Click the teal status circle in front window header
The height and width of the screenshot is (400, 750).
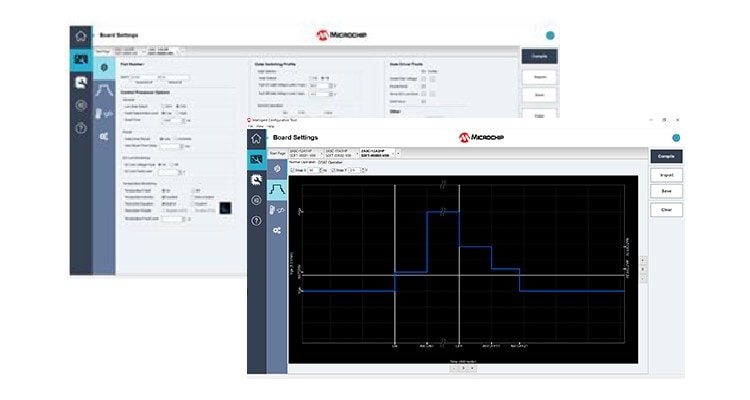click(676, 138)
